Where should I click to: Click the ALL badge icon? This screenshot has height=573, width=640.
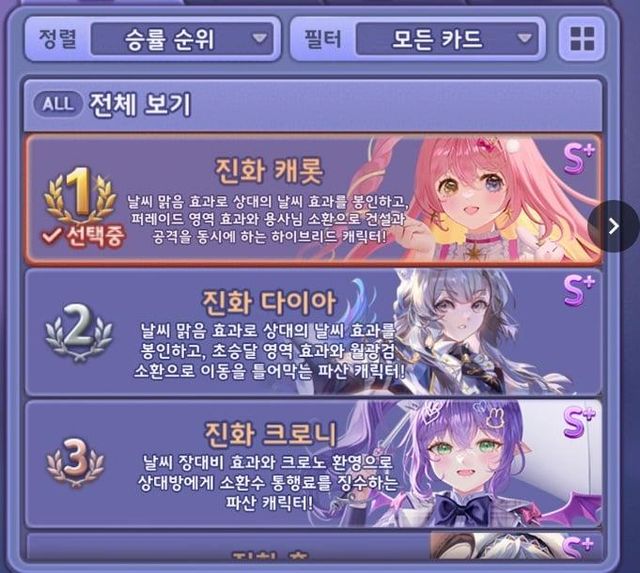(x=58, y=104)
